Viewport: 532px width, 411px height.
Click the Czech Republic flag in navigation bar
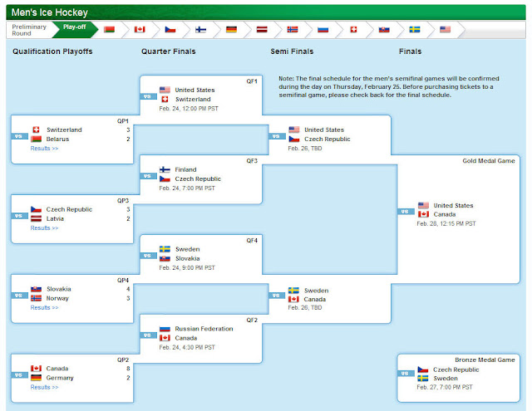[170, 29]
